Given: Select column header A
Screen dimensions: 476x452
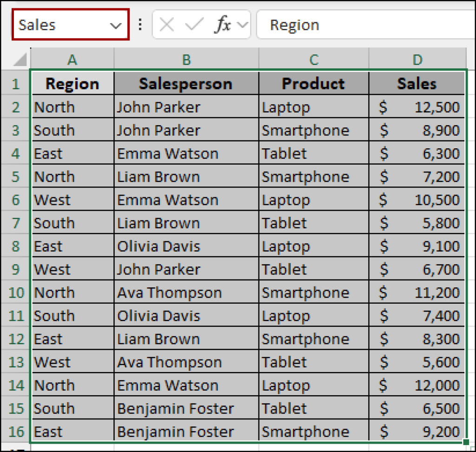Looking at the screenshot, I should pyautogui.click(x=72, y=60).
